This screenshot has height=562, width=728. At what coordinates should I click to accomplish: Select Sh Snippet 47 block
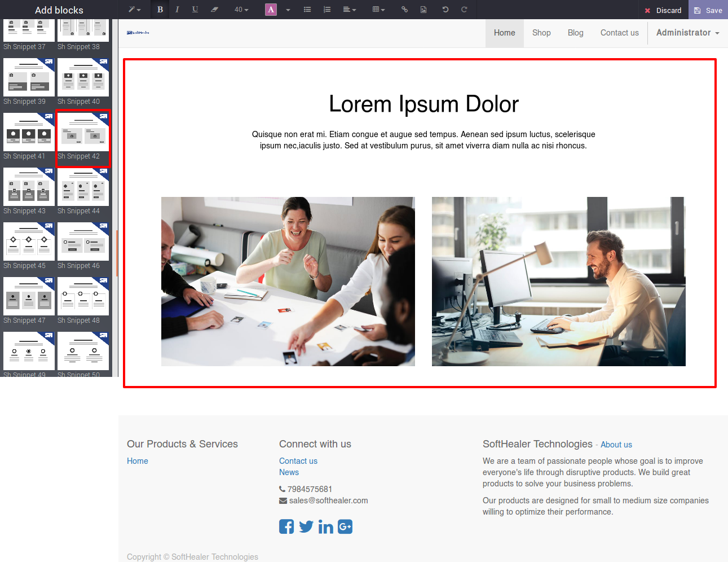coord(28,301)
